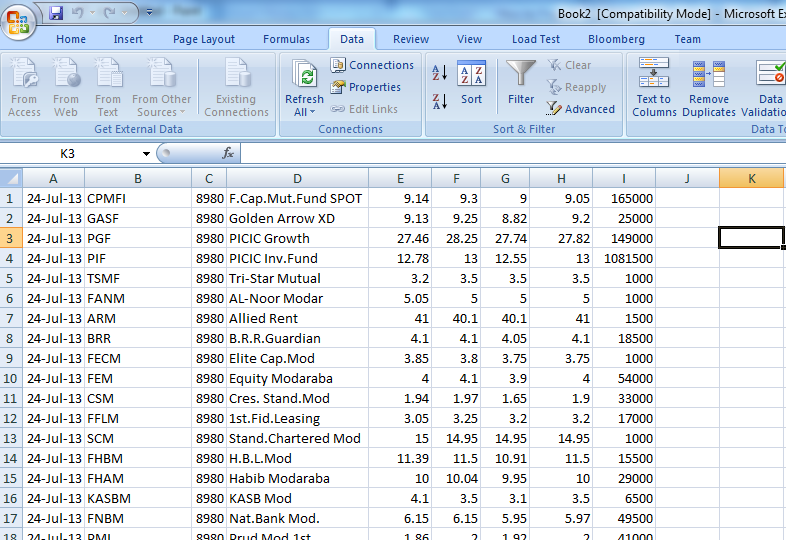Open the Name Box dropdown arrow
The height and width of the screenshot is (540, 786).
point(146,154)
